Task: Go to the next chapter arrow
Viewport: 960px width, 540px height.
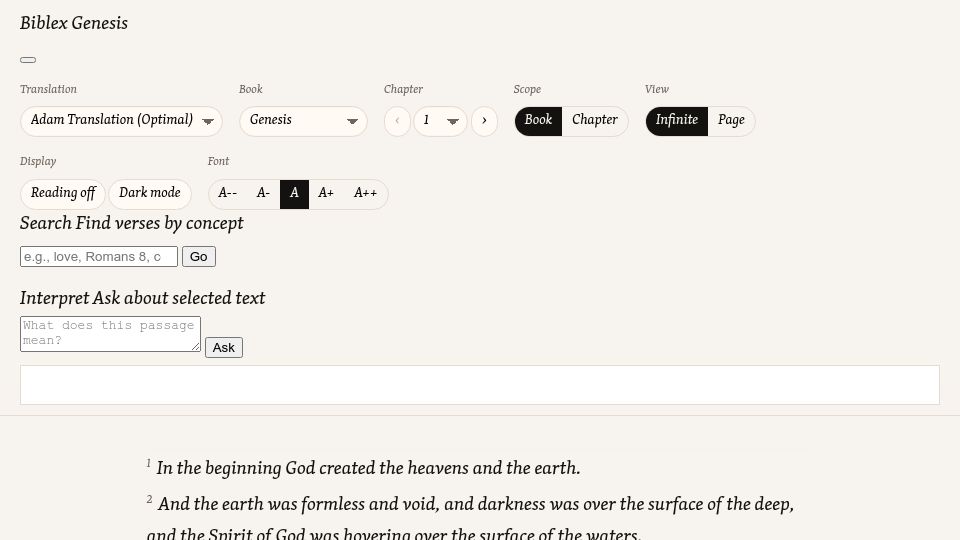Action: click(x=484, y=121)
